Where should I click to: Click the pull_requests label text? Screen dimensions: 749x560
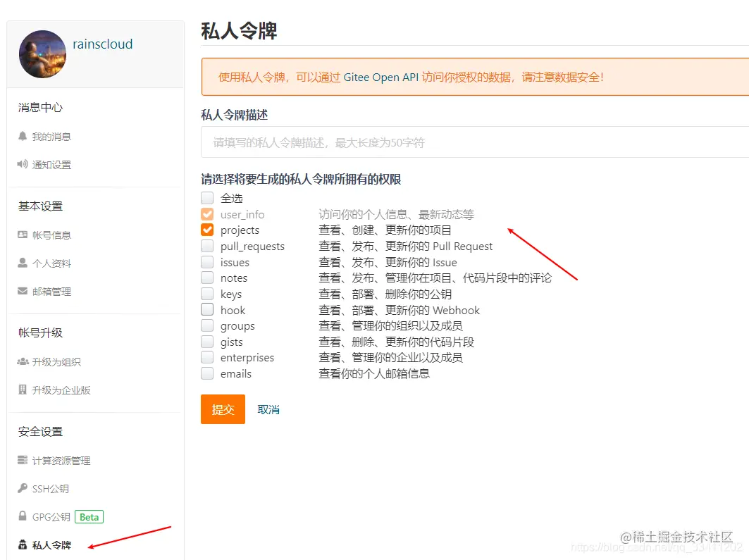(x=252, y=247)
